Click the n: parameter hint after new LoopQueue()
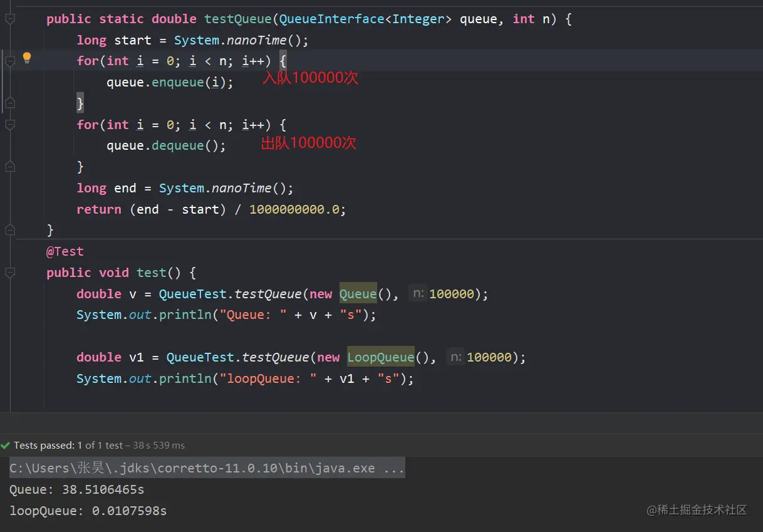The image size is (763, 532). click(x=455, y=357)
